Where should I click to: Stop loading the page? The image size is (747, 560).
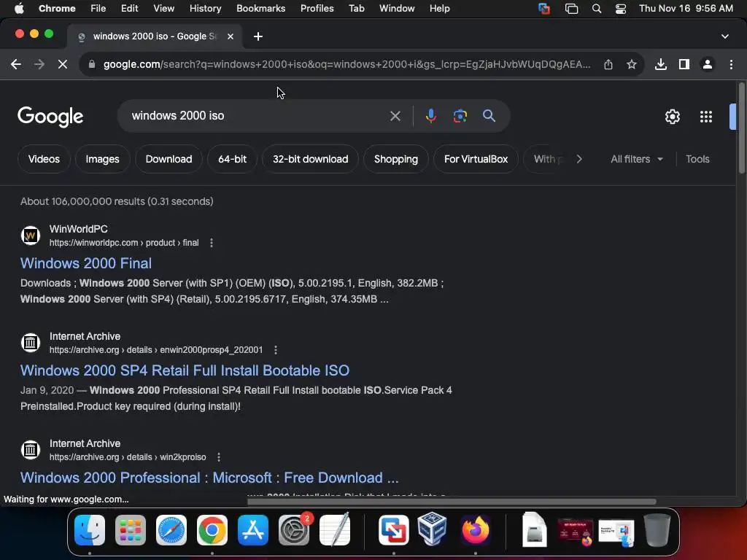(63, 64)
